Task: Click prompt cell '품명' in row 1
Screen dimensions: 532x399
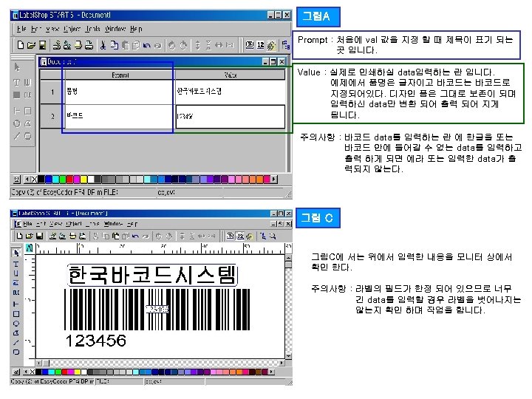Action: pos(119,92)
